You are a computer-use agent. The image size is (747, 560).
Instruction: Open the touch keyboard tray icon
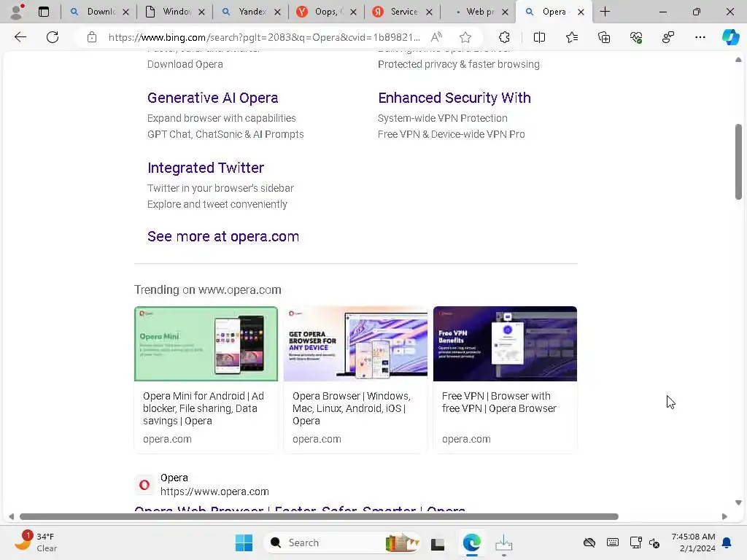pyautogui.click(x=613, y=542)
